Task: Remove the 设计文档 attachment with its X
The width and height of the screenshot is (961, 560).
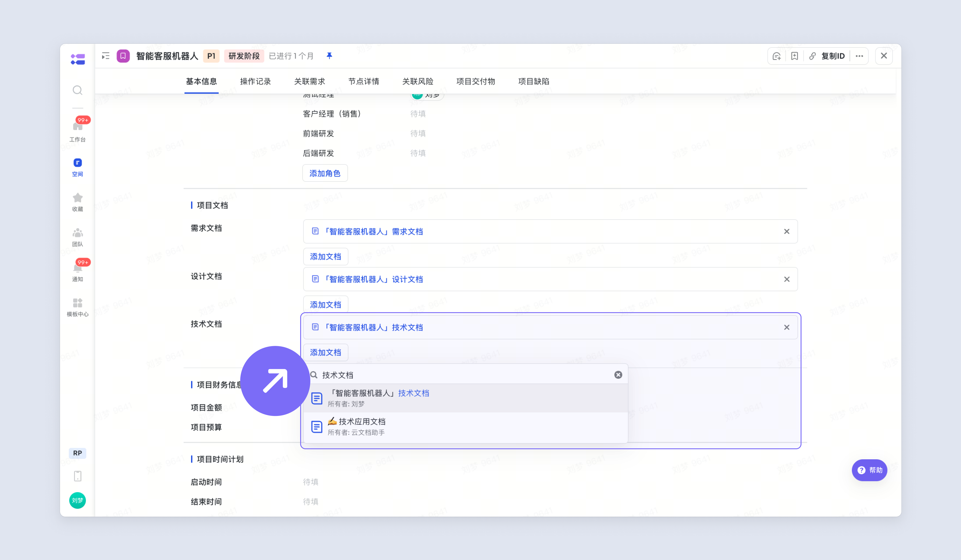Action: [x=787, y=279]
